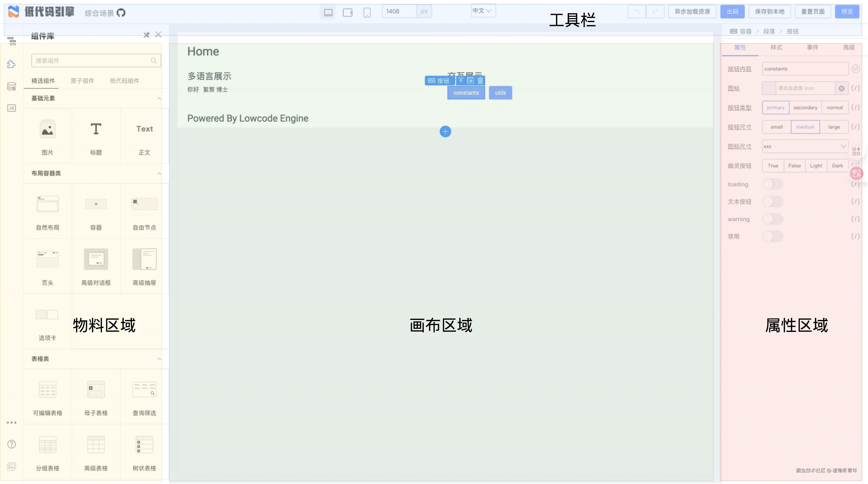Switch canvas to mobile phone preview

tap(367, 13)
